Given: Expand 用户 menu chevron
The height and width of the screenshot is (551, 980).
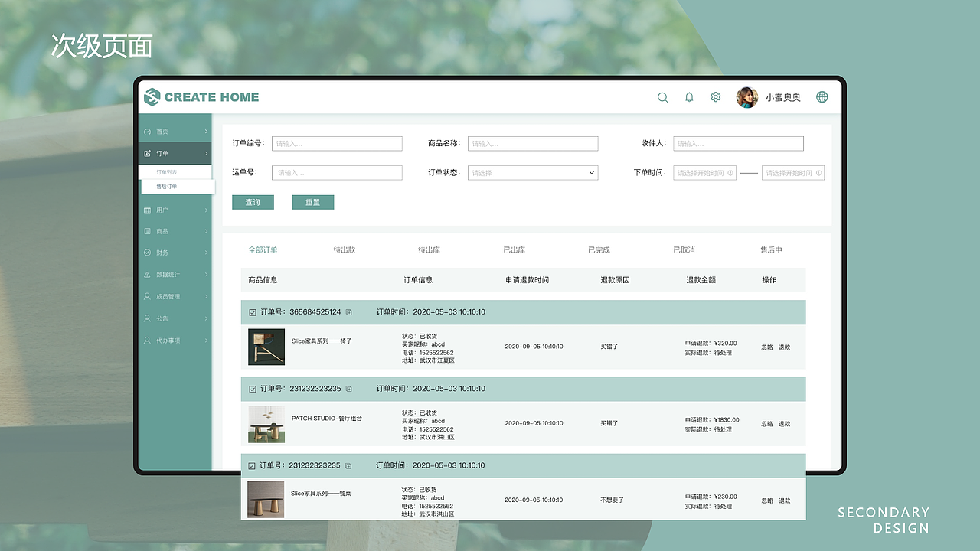Looking at the screenshot, I should point(207,210).
